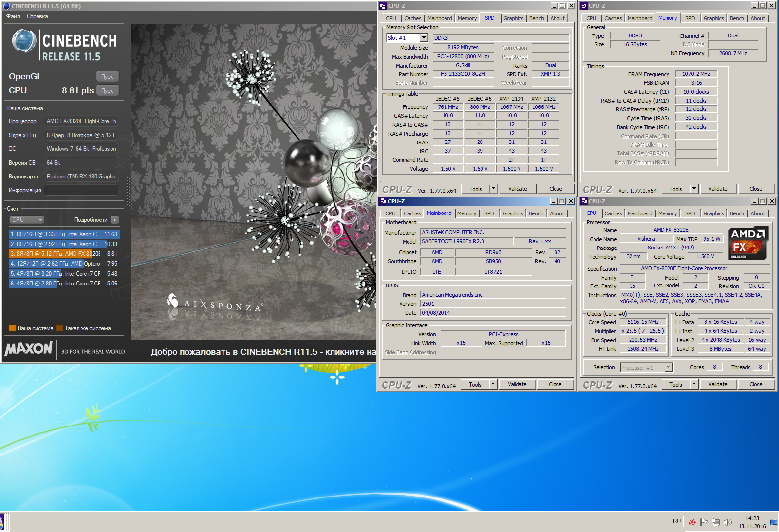
Task: Select Memory tab in Mainboard CPU-Z window
Action: 467,213
